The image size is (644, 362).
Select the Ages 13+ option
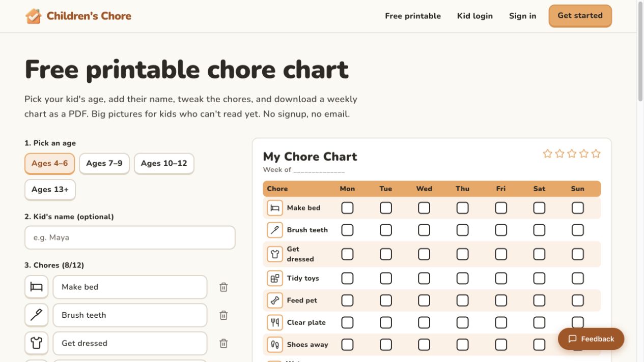(x=50, y=190)
